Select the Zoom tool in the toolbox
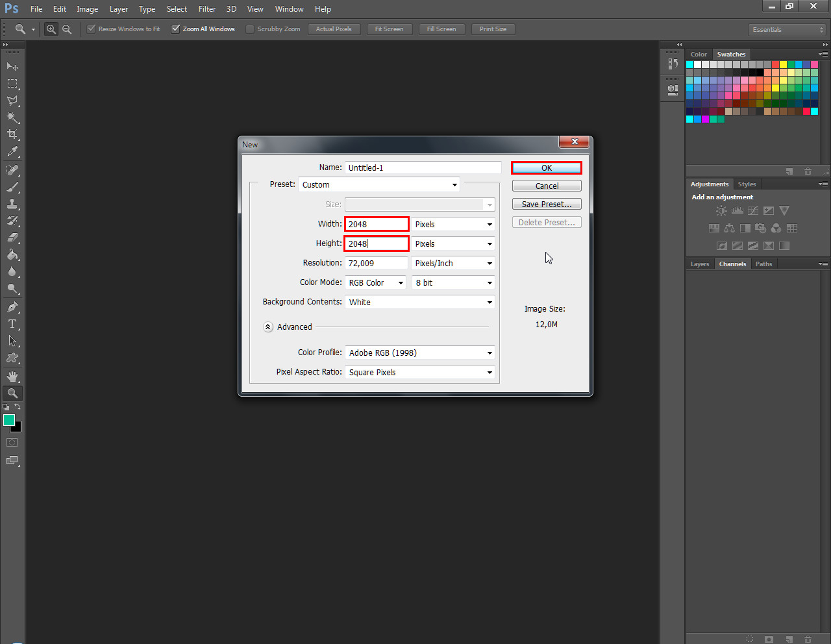 tap(12, 393)
